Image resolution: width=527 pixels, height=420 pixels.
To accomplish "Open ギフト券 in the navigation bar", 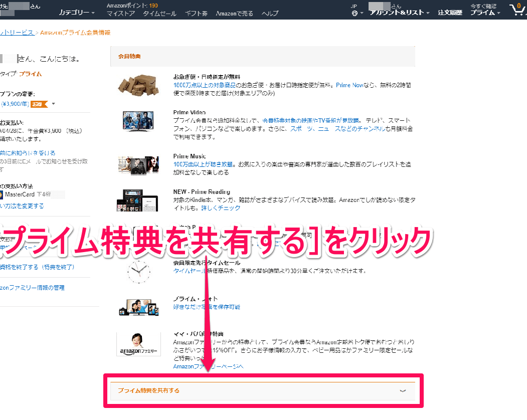I will coord(196,14).
